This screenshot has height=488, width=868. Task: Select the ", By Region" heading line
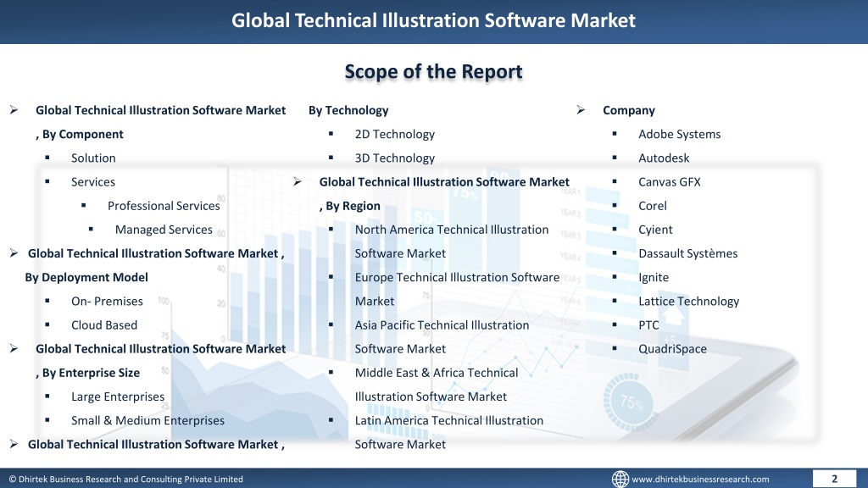pyautogui.click(x=350, y=206)
